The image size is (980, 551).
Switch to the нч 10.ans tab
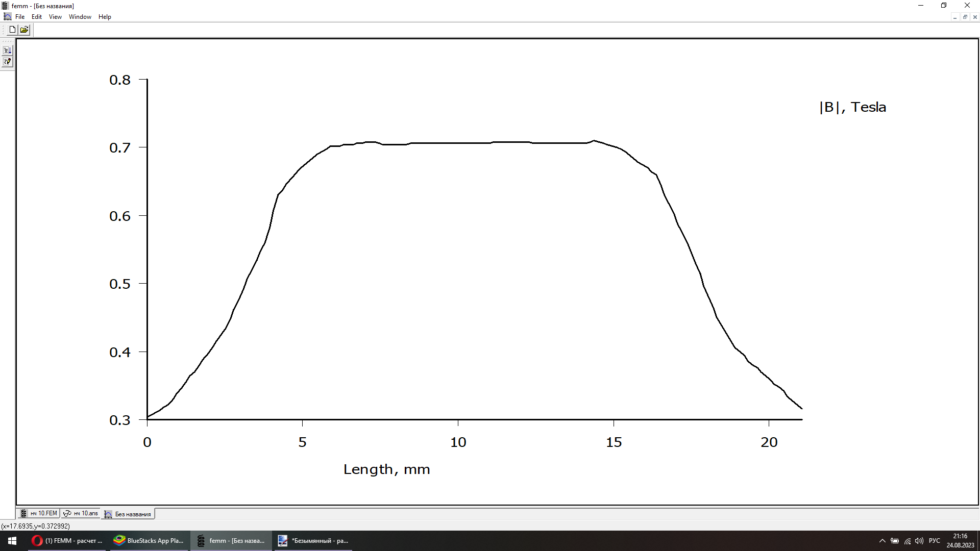[81, 513]
